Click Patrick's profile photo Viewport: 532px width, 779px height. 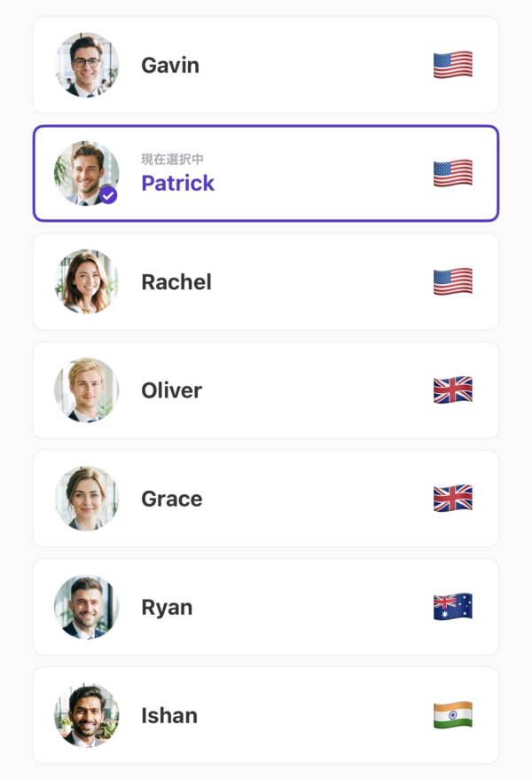83,170
